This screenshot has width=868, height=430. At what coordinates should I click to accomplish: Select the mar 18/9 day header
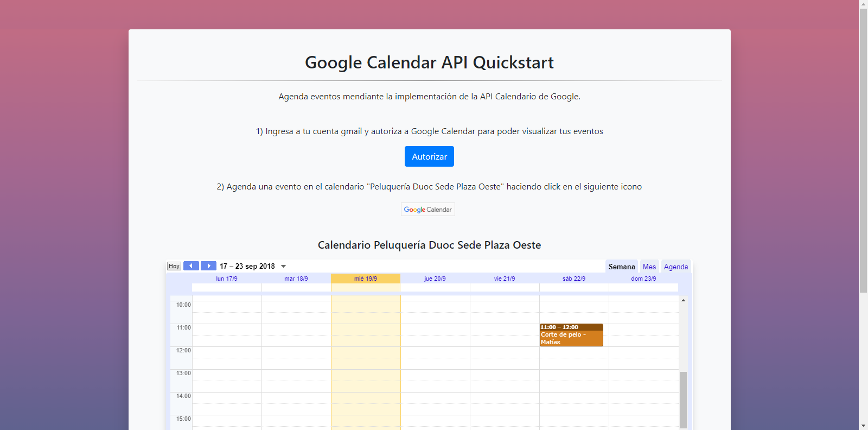pyautogui.click(x=296, y=279)
